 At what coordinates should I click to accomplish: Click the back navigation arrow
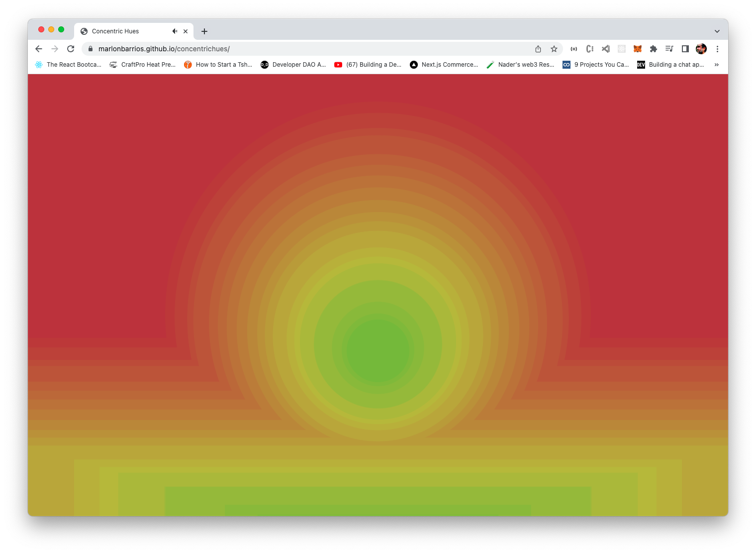pyautogui.click(x=38, y=49)
